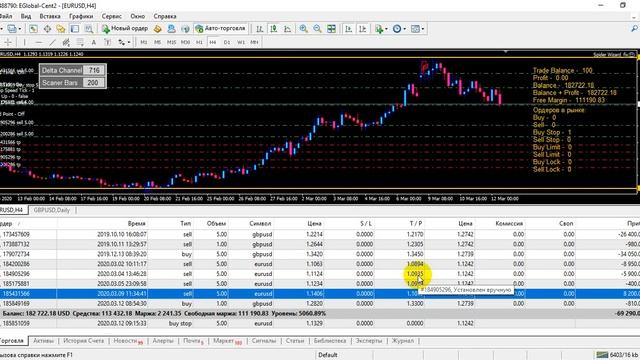The width and height of the screenshot is (640, 360).
Task: Switch to D1 timeframe
Action: point(227,42)
